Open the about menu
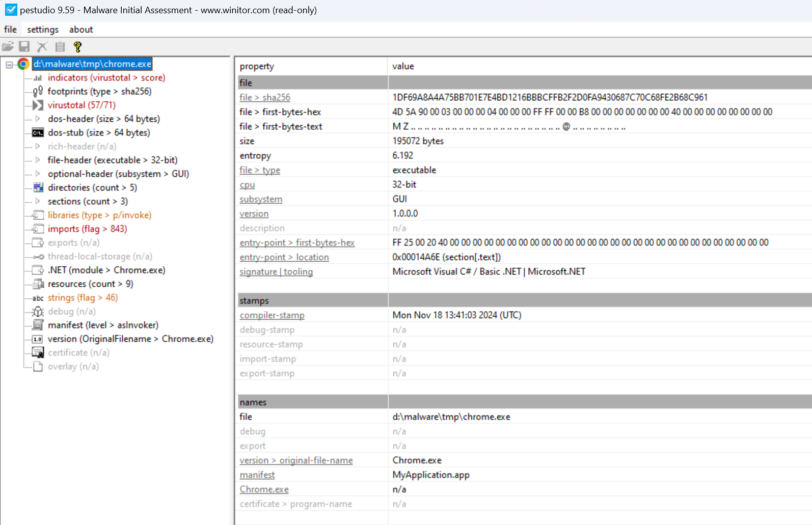This screenshot has width=812, height=525. coord(81,30)
